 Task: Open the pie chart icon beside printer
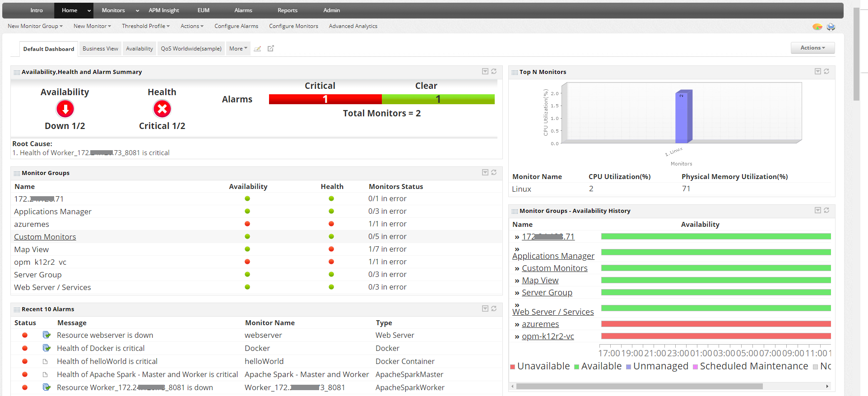817,27
